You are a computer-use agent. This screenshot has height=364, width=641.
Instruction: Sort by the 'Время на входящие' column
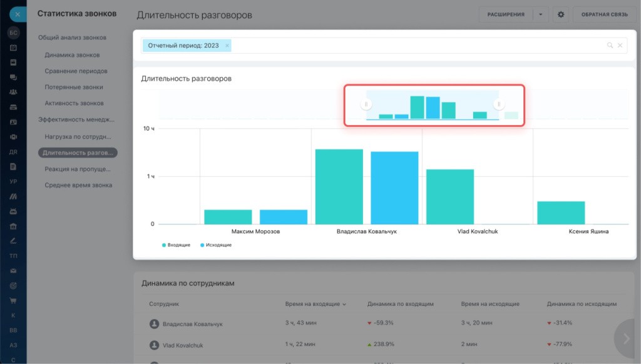point(313,304)
